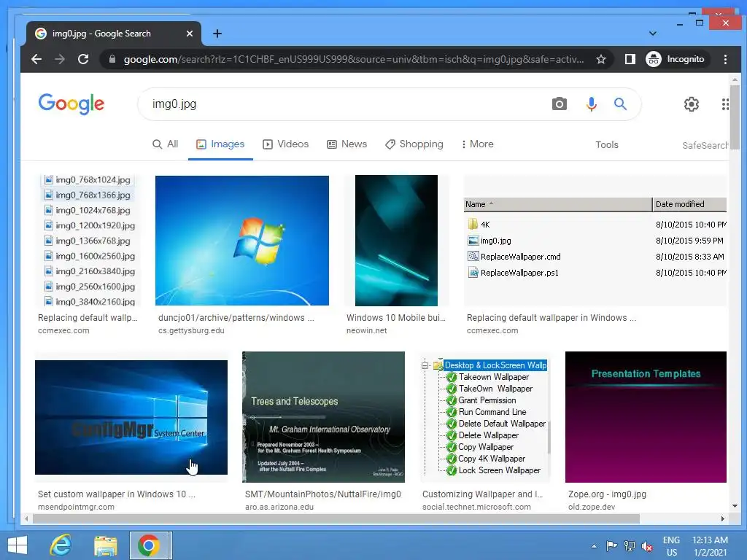Click the neowin.net source text

coord(366,330)
